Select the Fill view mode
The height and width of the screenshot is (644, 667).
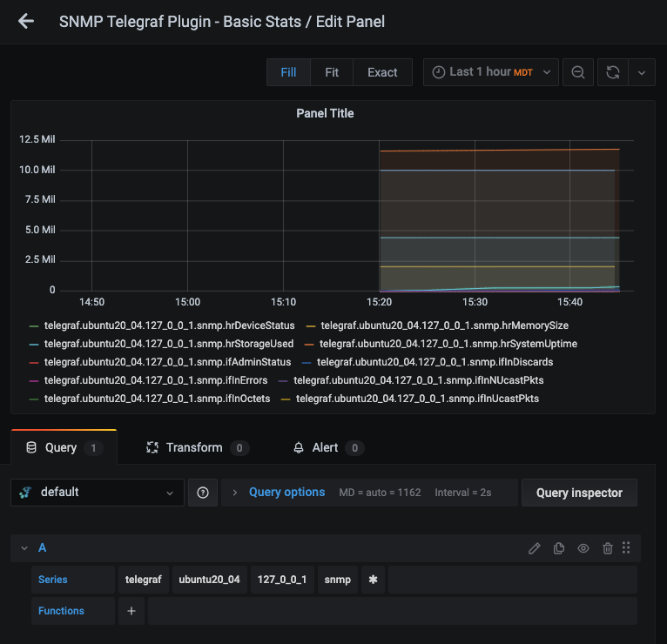point(288,72)
